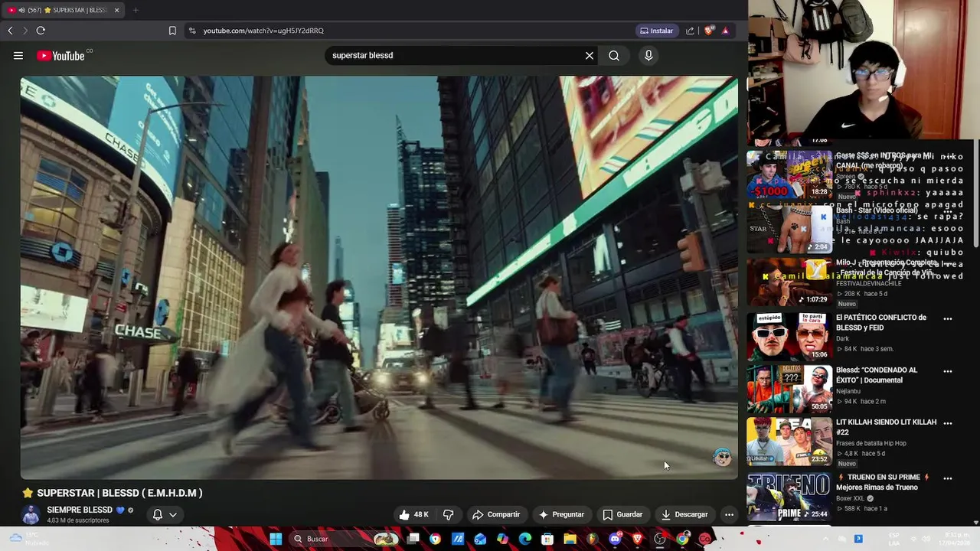Open Microsoft Store from the taskbar
980x551 pixels.
click(x=547, y=539)
